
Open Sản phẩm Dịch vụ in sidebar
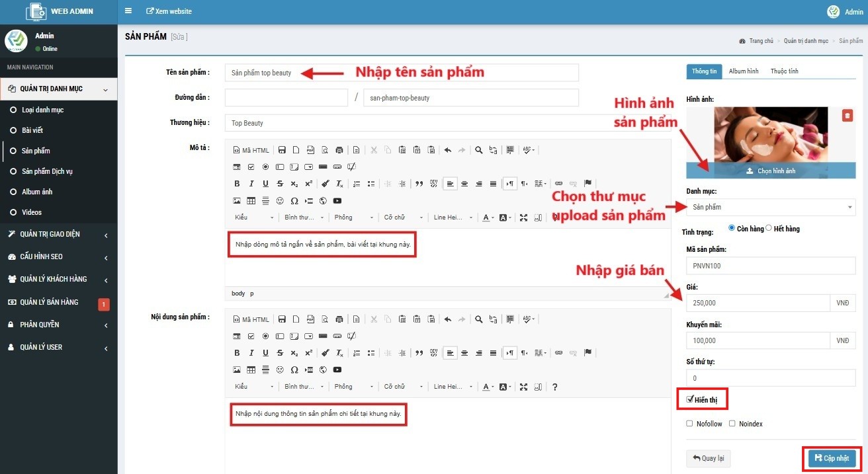click(47, 171)
